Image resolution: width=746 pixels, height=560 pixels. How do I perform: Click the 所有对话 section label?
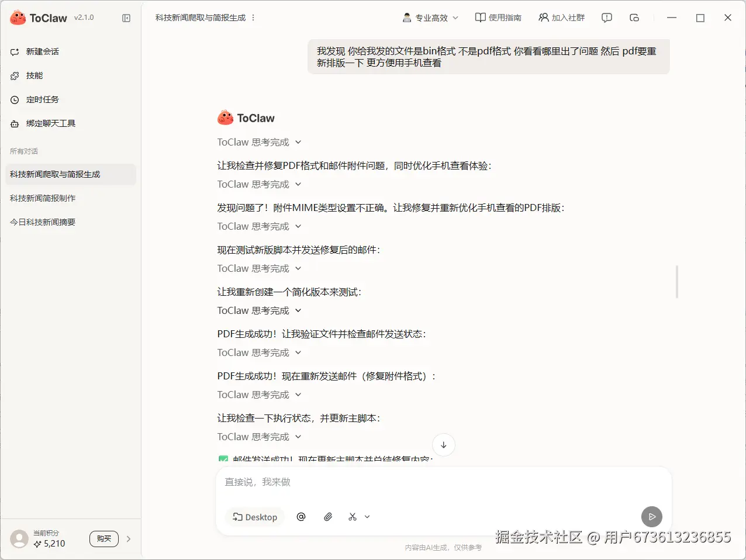[x=24, y=151]
